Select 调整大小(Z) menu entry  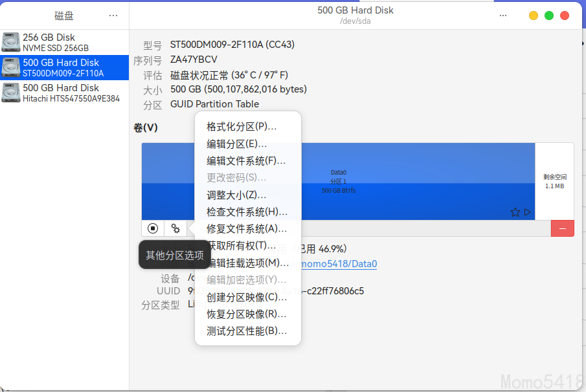236,195
